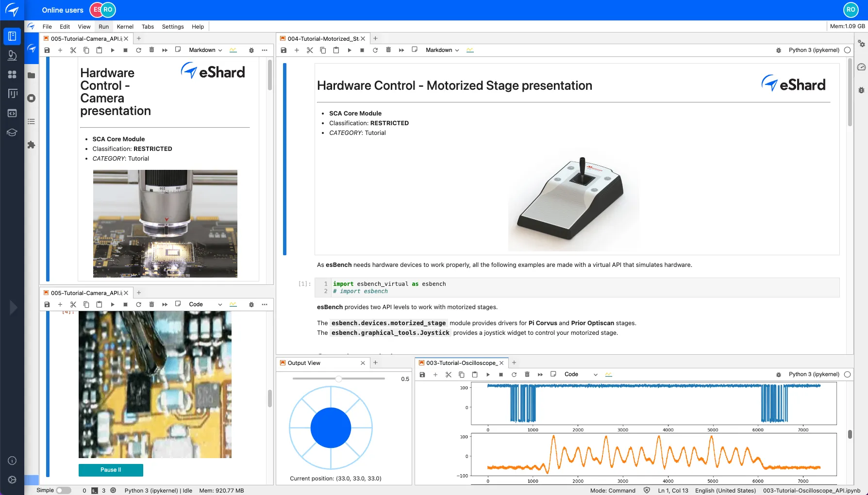Viewport: 868px width, 495px height.
Task: Paste cell in the 003-Tutorial-Oscilloscope notebook
Action: (475, 374)
